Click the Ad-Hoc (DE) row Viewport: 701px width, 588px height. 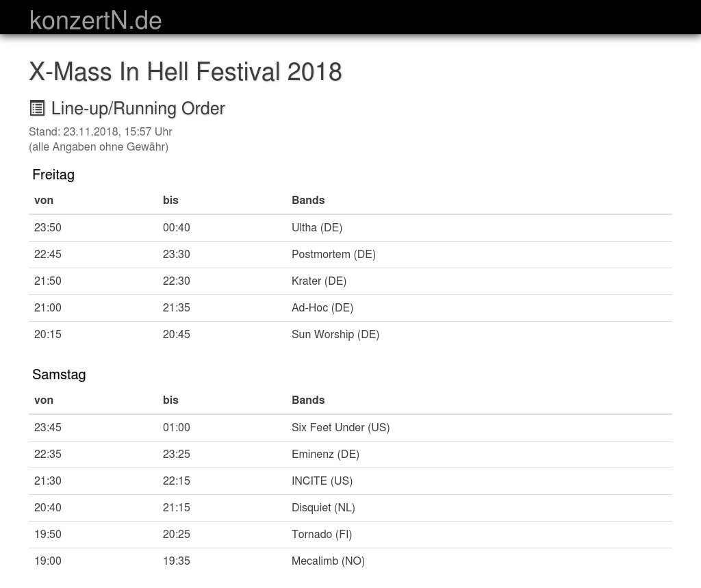322,308
